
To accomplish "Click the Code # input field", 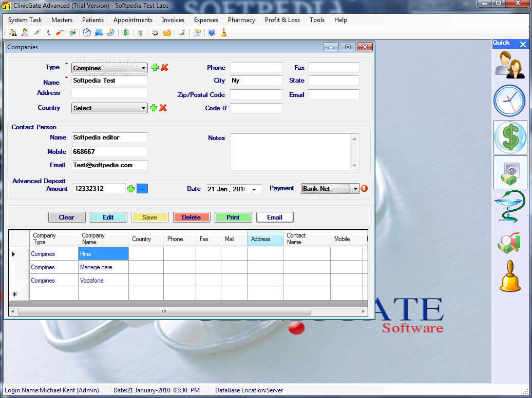I will 257,108.
